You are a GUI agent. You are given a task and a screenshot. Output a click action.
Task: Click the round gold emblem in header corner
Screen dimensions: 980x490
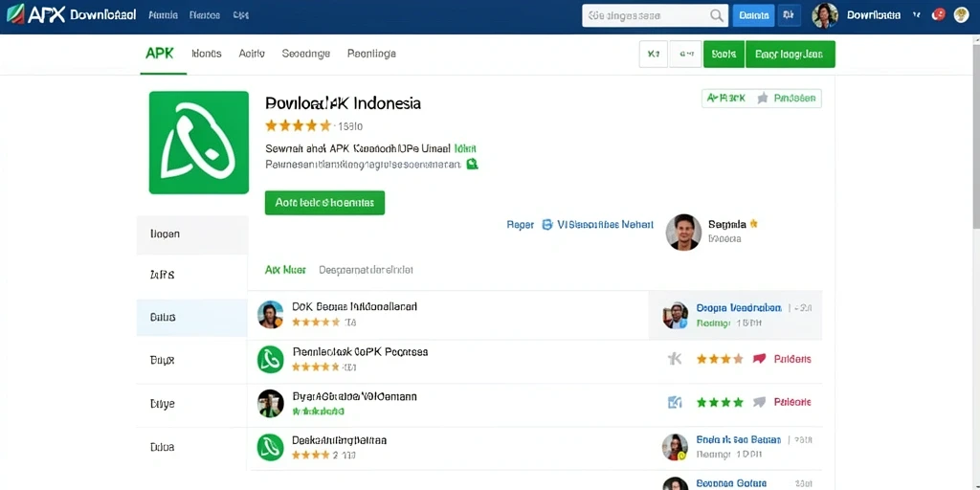(961, 15)
